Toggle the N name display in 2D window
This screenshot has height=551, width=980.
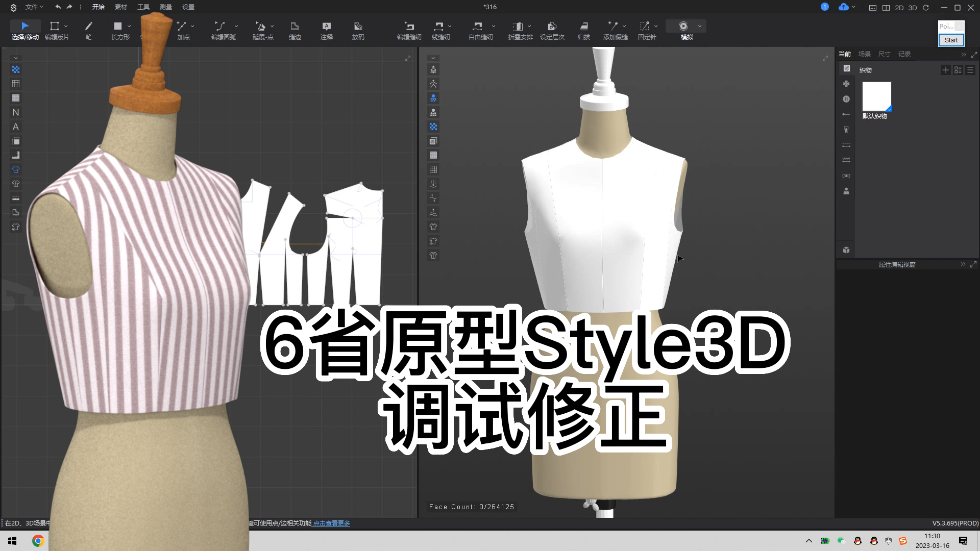coord(16,112)
